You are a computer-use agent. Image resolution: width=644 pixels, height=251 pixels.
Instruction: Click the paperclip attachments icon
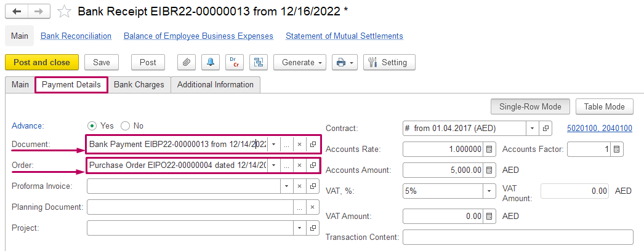point(186,62)
